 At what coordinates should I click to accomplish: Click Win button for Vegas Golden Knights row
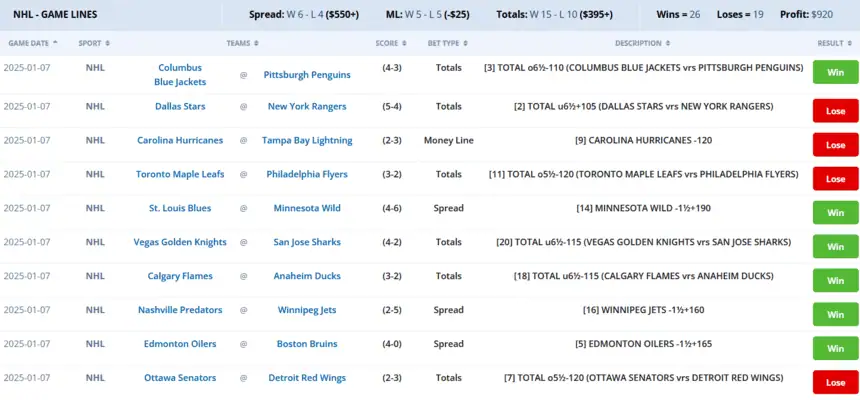(835, 246)
